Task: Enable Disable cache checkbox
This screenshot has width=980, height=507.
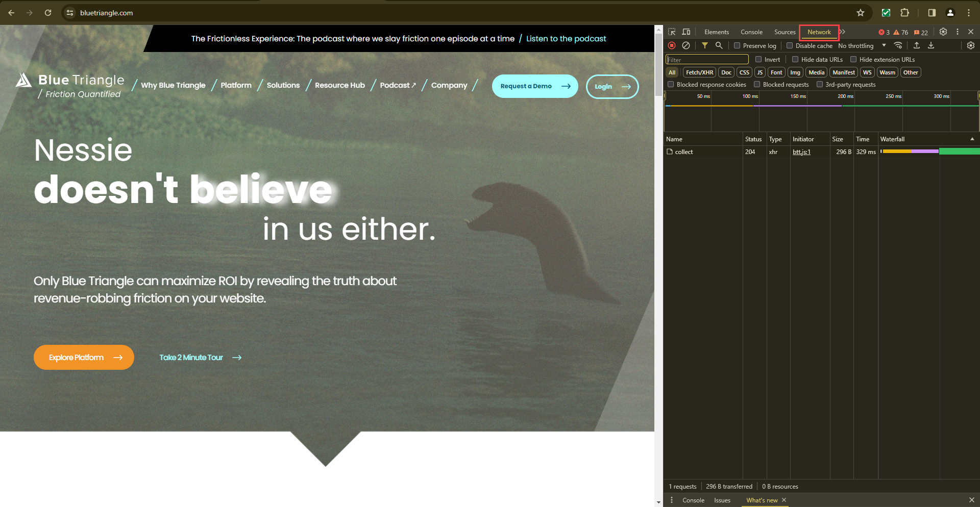Action: pos(790,45)
